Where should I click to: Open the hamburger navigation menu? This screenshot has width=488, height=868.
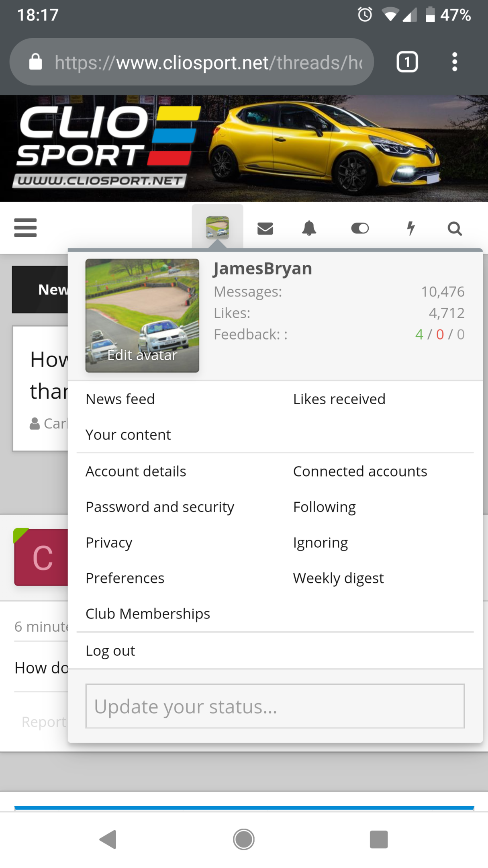(x=25, y=228)
